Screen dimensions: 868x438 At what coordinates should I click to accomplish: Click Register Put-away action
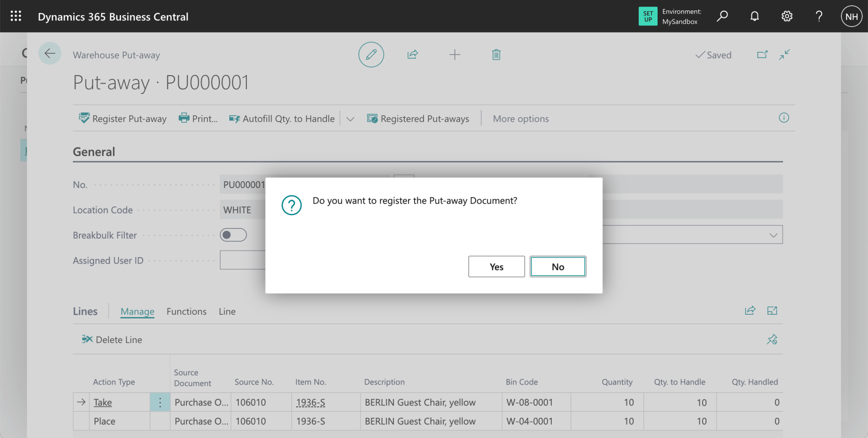coord(122,119)
